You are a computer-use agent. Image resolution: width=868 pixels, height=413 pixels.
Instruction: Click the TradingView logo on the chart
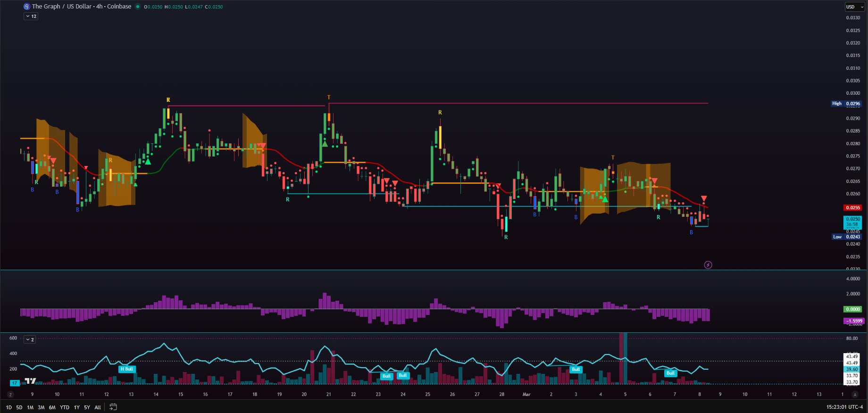coord(30,381)
